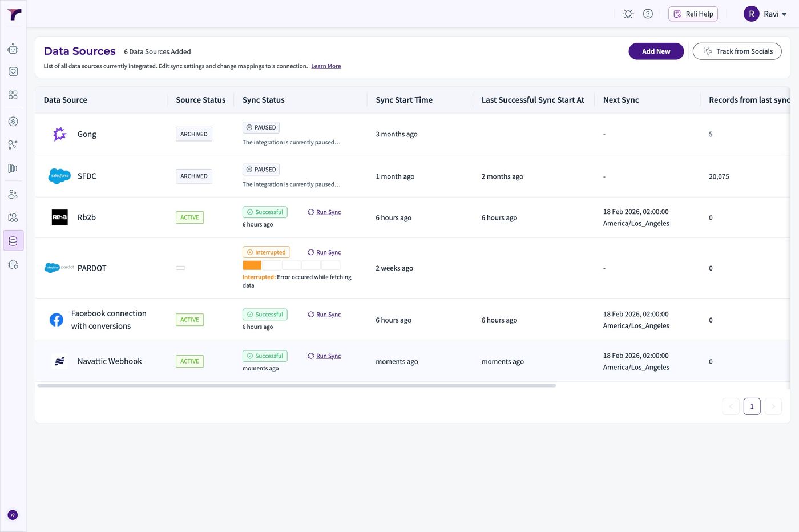The width and height of the screenshot is (799, 532).
Task: Click the Add New button
Action: [x=656, y=51]
